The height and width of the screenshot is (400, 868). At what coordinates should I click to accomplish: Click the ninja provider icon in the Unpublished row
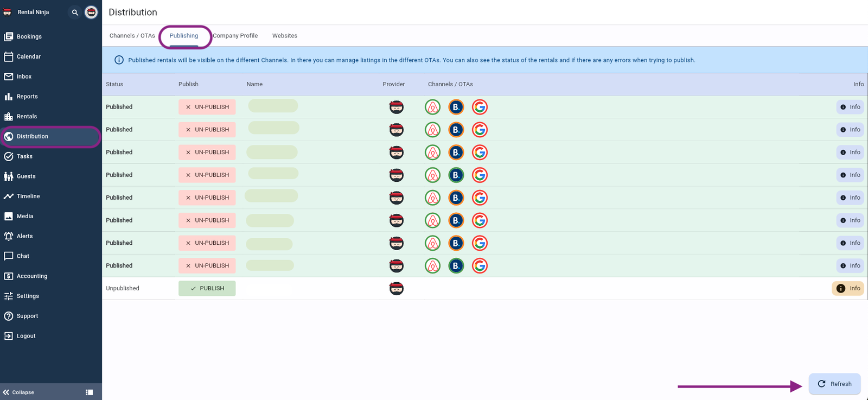coord(397,288)
